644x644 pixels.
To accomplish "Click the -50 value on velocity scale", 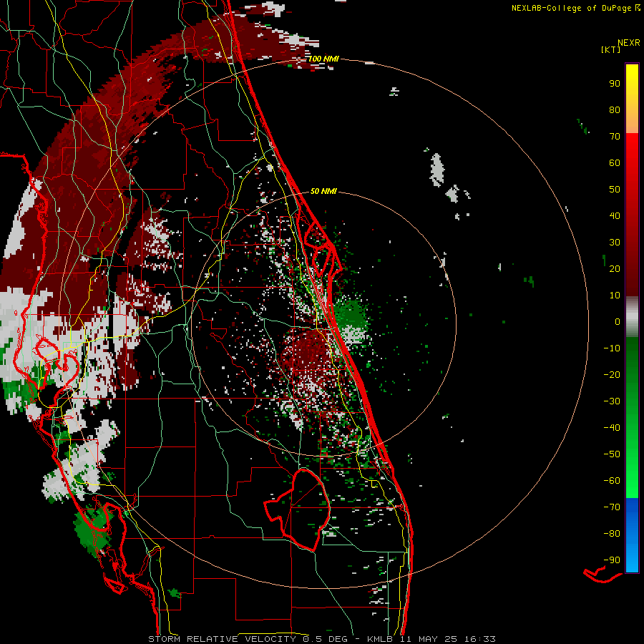I will click(x=612, y=454).
